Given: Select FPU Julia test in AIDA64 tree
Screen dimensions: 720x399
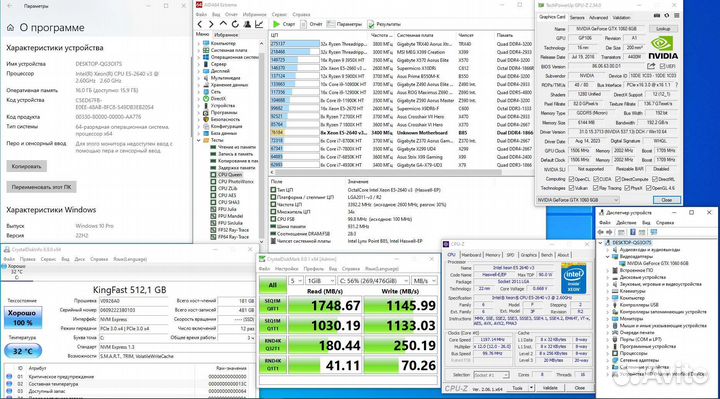Looking at the screenshot, I should click(227, 209).
